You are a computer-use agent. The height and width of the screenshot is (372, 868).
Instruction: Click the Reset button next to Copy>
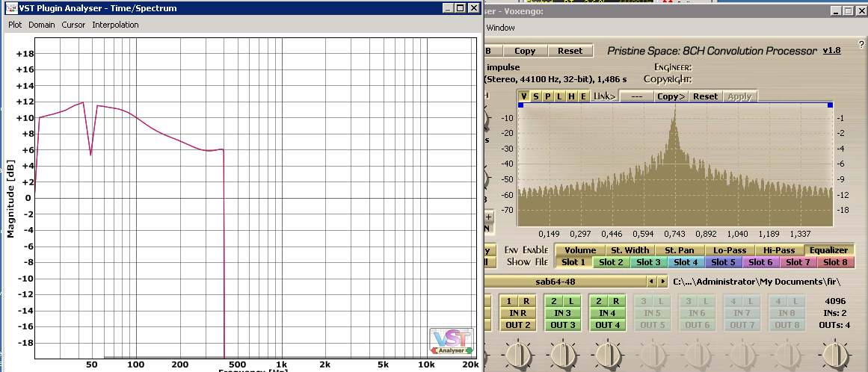705,96
